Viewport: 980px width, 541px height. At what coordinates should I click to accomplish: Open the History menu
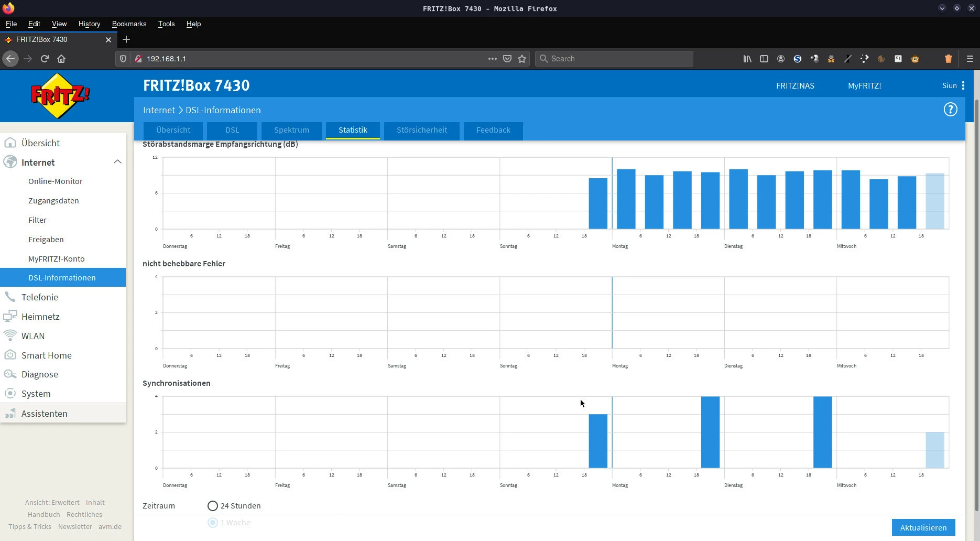(89, 24)
